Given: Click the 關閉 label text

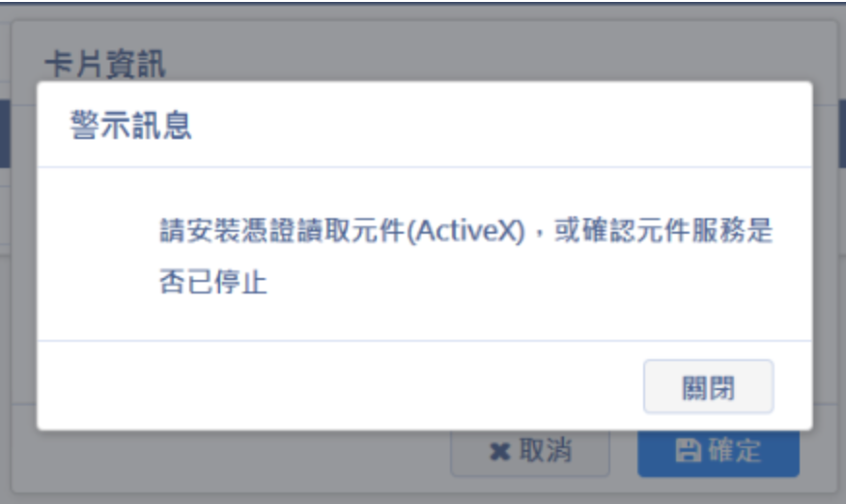Looking at the screenshot, I should (x=709, y=387).
